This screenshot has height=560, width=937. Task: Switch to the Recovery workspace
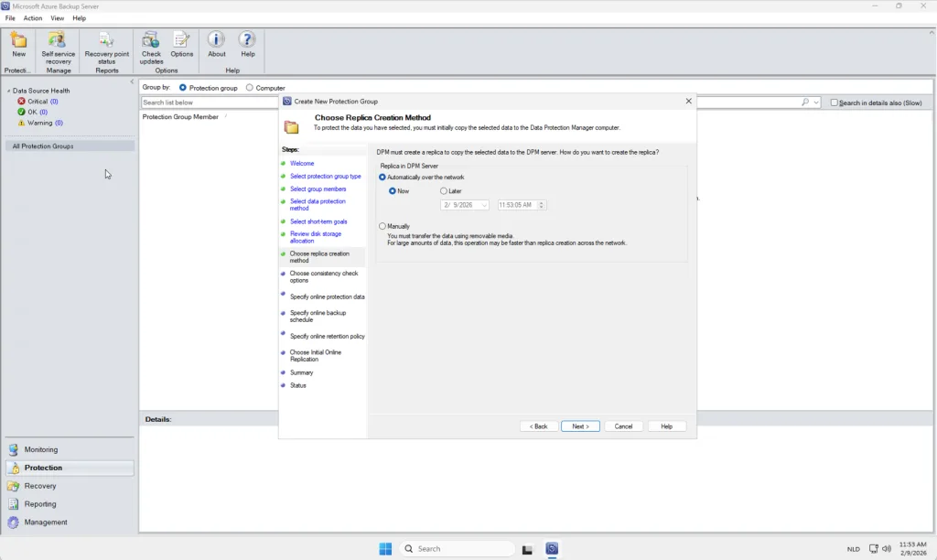coord(40,486)
